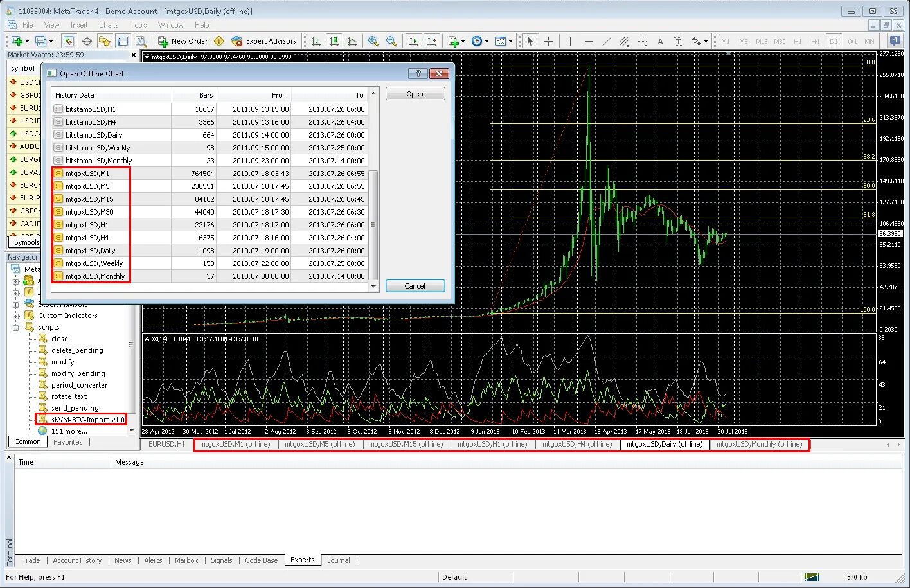Screen dimensions: 910x588
Task: Open the Profiles toolbar icon
Action: (40, 41)
